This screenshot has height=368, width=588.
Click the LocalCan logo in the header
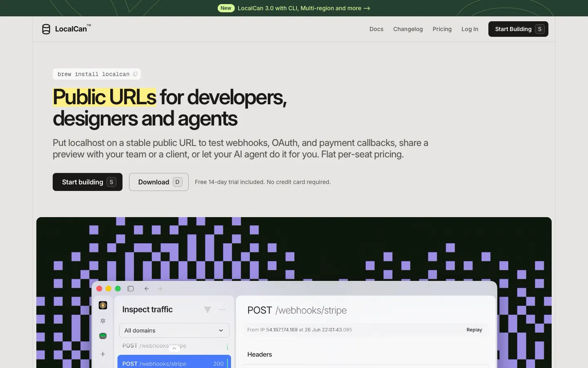point(66,29)
